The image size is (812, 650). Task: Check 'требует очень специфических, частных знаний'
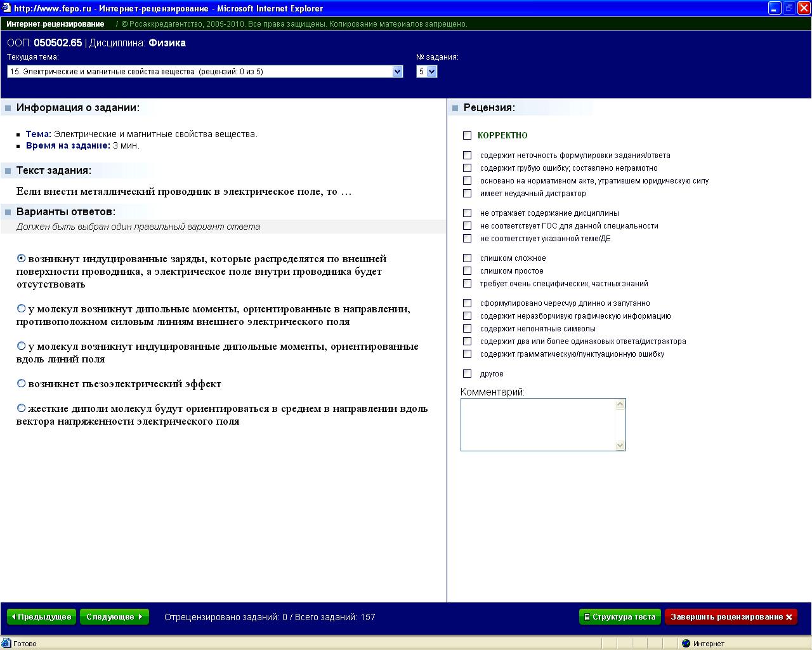pyautogui.click(x=468, y=283)
